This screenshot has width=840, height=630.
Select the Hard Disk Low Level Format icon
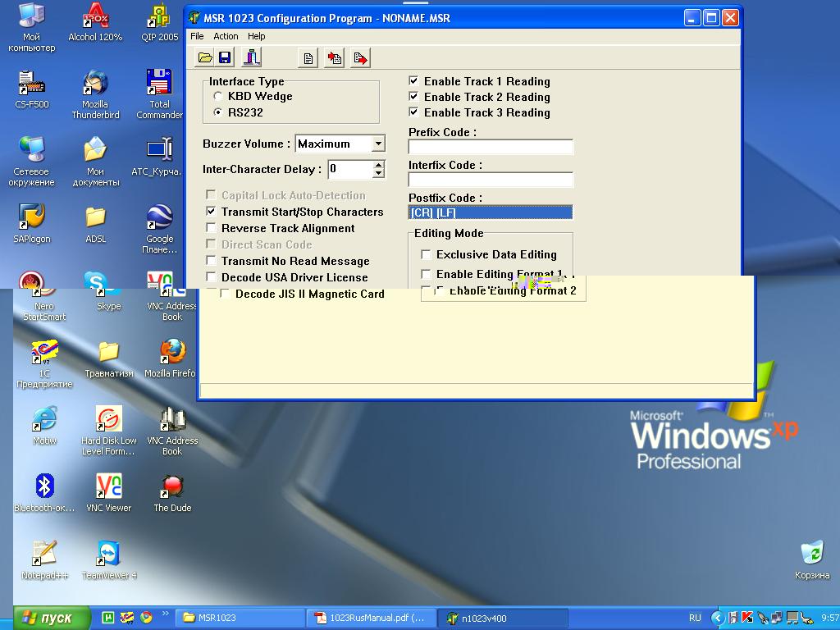(x=109, y=431)
